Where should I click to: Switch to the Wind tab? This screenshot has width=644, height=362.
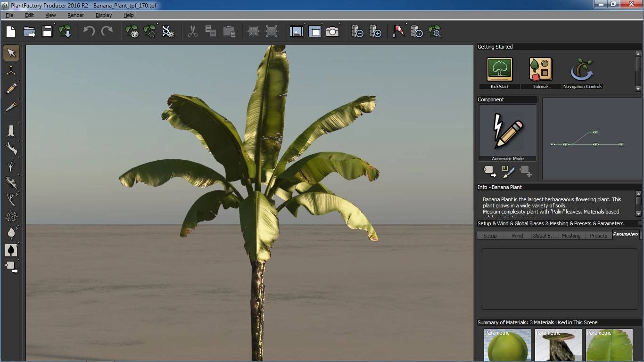517,236
